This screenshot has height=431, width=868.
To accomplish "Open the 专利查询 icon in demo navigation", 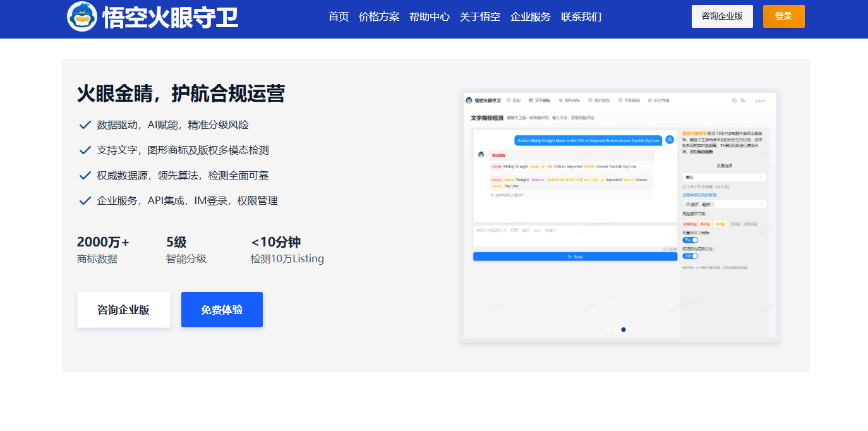I will pyautogui.click(x=619, y=100).
